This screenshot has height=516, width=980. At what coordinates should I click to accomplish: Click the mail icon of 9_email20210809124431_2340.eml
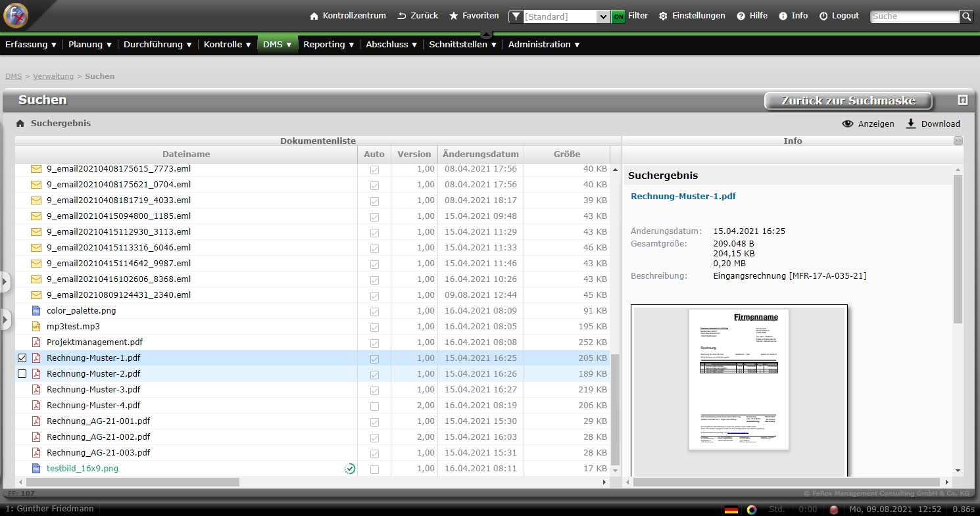pos(36,295)
